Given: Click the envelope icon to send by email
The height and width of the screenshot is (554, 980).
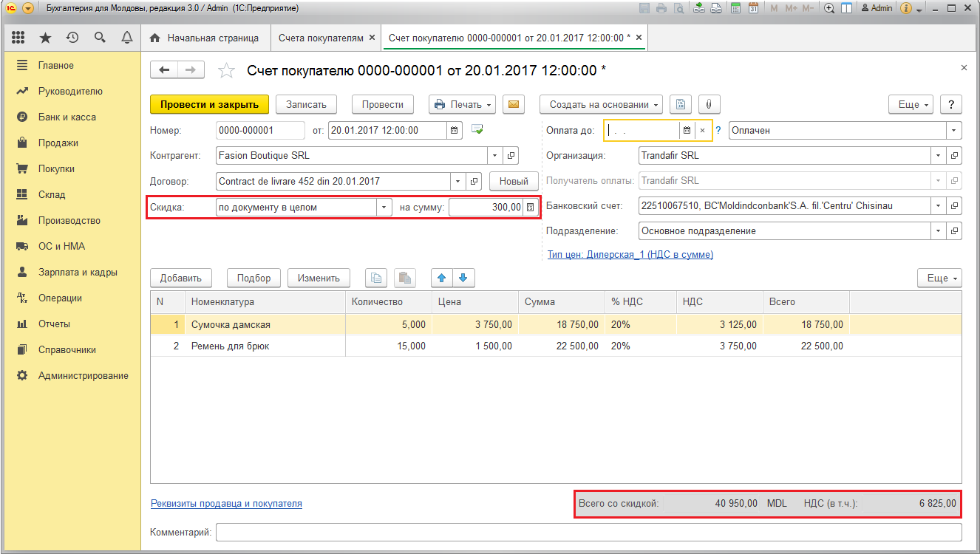Looking at the screenshot, I should point(513,104).
